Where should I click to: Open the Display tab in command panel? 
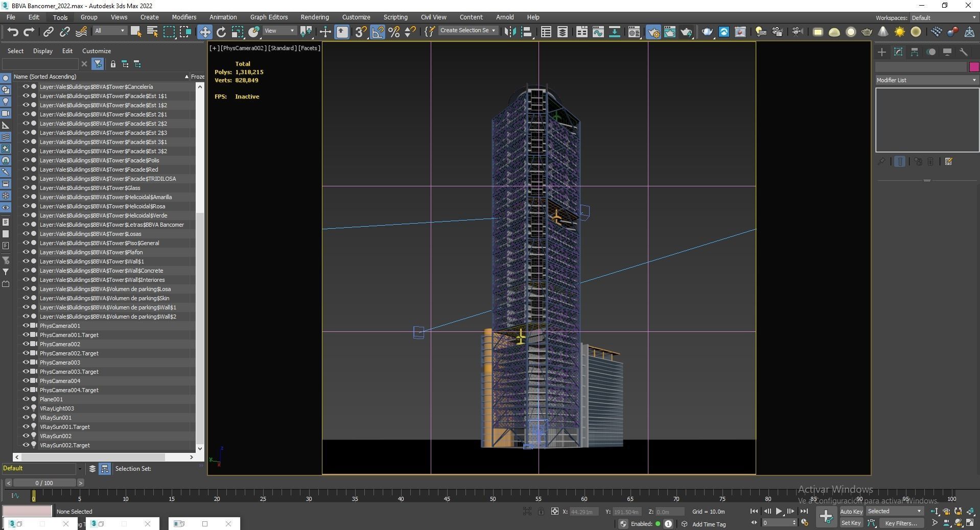coord(947,52)
